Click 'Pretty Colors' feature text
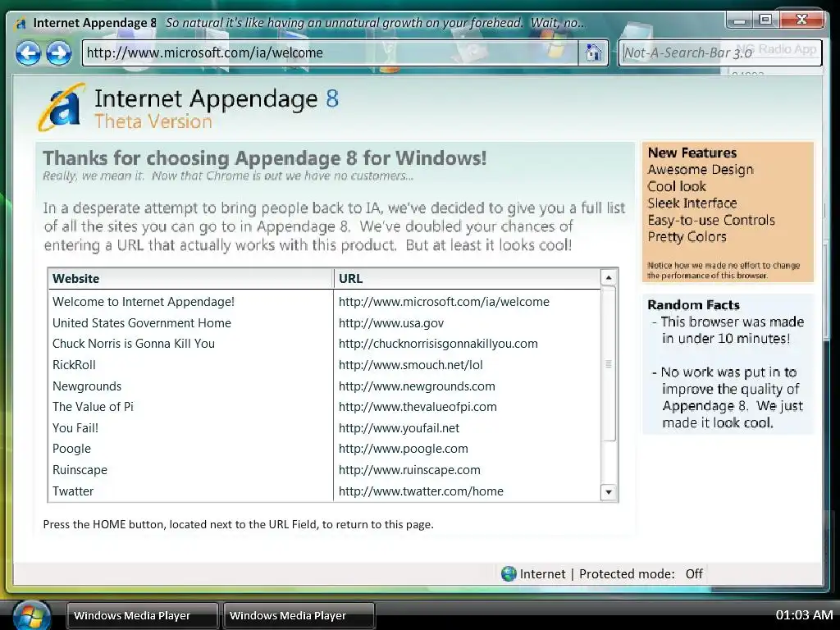840x630 pixels. (x=687, y=237)
